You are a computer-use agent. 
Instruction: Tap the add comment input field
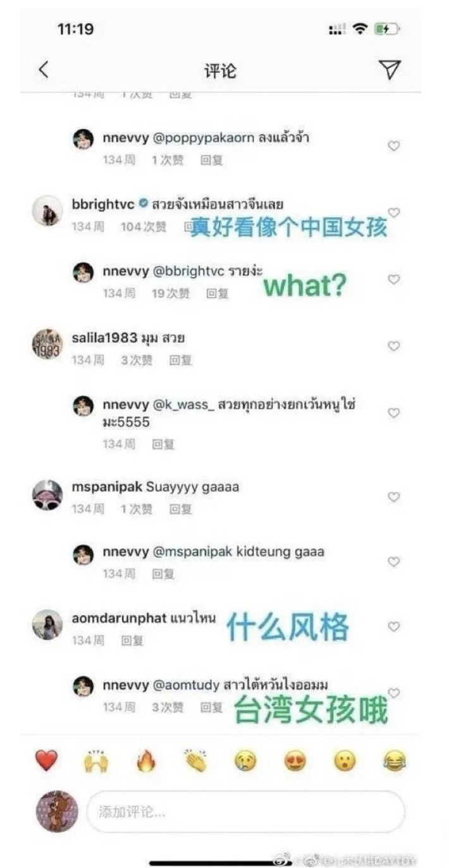tap(245, 812)
